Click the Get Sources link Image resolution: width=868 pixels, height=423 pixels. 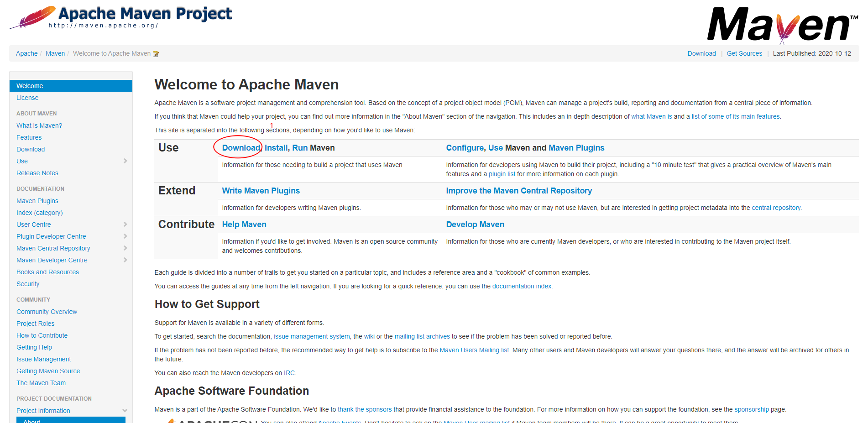[x=744, y=53]
